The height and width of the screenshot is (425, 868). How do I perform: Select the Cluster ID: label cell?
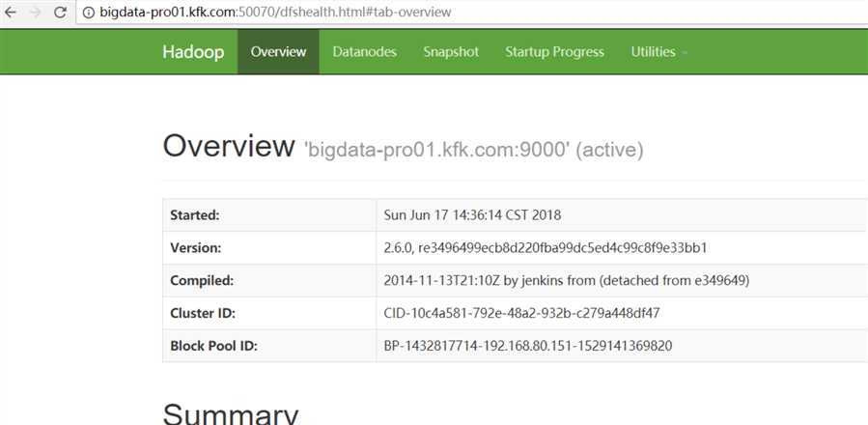click(269, 313)
